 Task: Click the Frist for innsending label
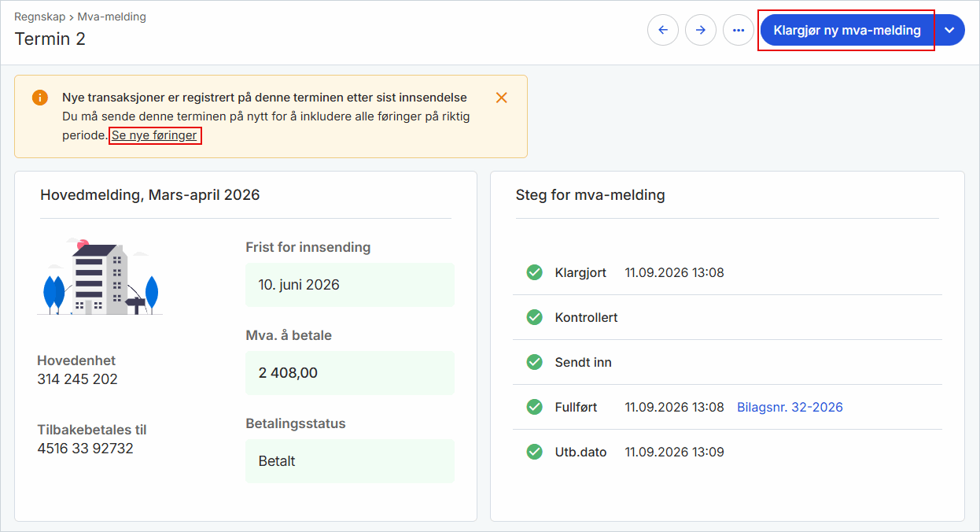pos(308,247)
